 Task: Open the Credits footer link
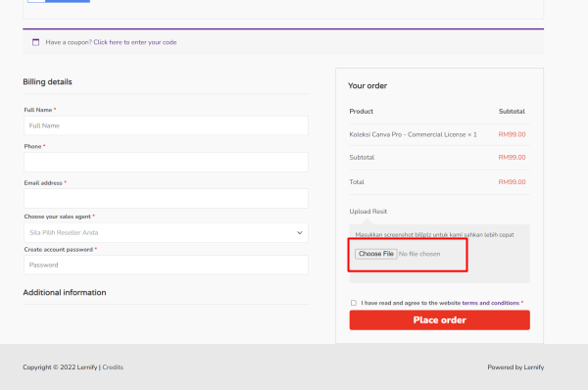click(x=113, y=367)
